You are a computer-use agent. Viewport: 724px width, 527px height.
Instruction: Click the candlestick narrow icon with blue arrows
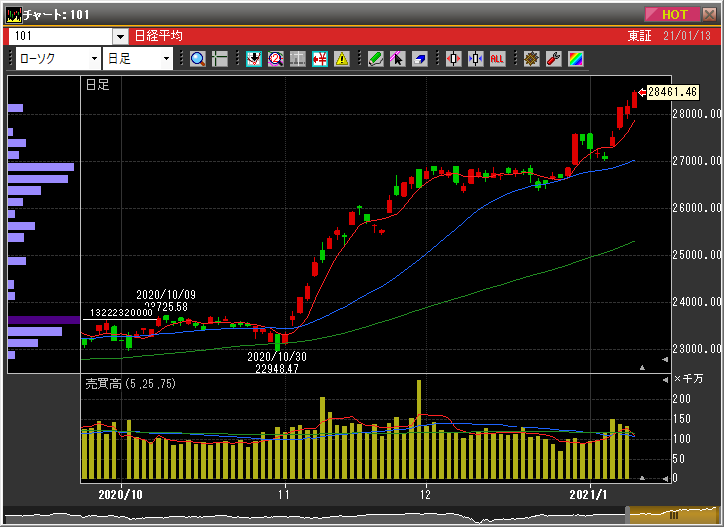tap(475, 59)
